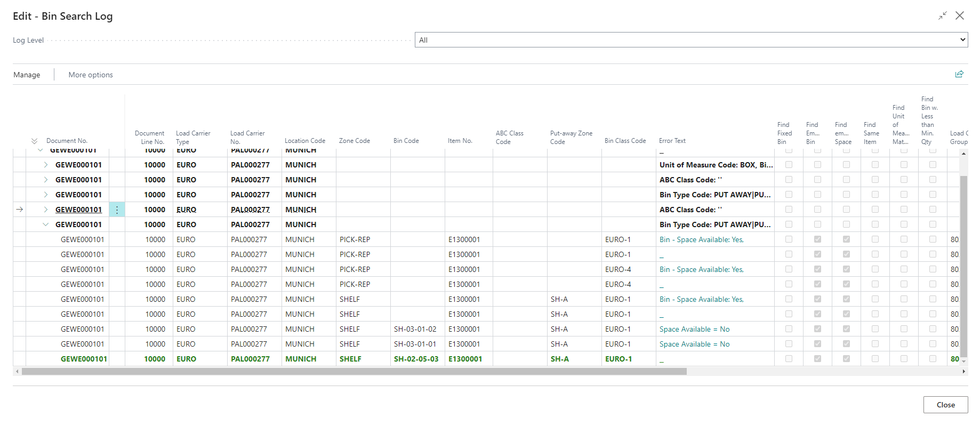This screenshot has width=980, height=425.
Task: Click the expand-all chevron beside Document No. header
Action: point(34,141)
